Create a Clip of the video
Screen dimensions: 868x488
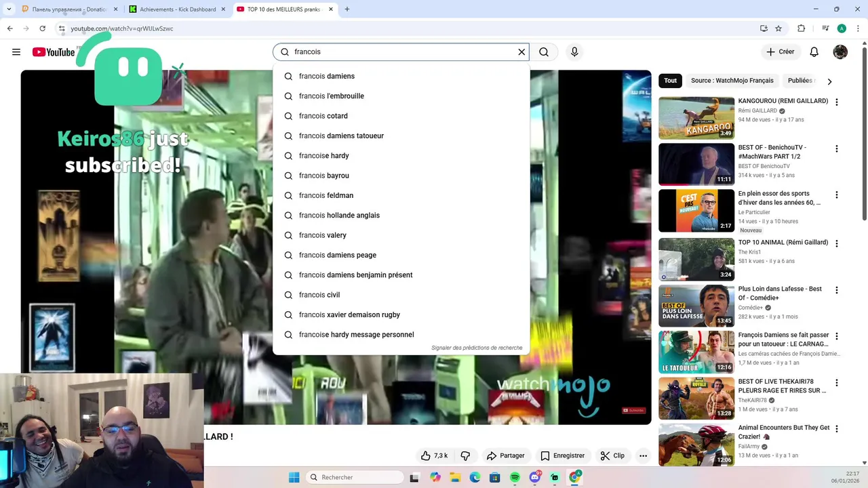tap(612, 455)
